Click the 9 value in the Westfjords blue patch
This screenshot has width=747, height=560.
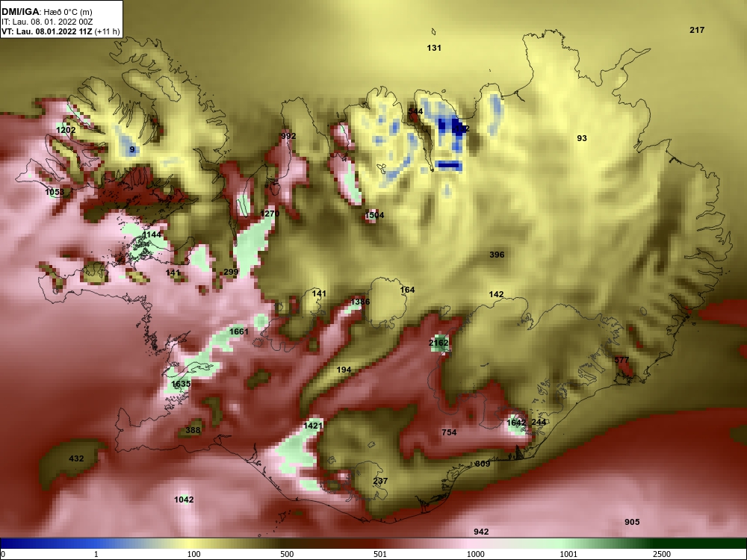[132, 149]
